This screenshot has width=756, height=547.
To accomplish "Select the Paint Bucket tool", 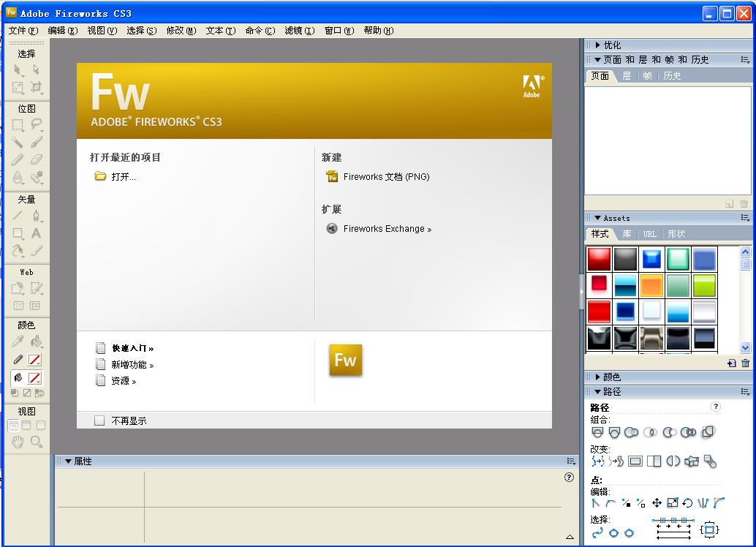I will [36, 342].
